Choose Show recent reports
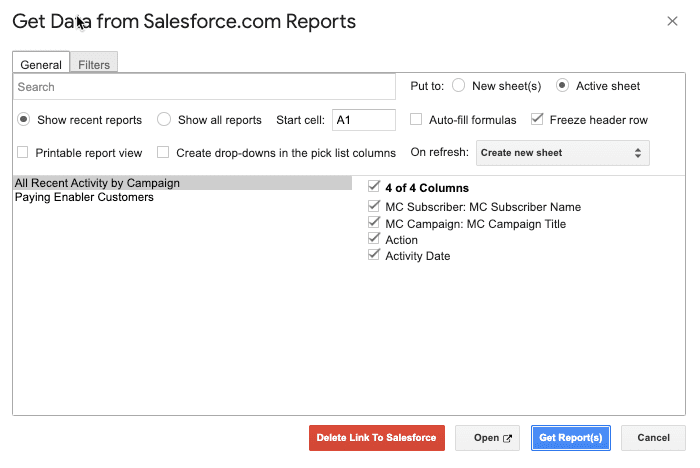Viewport: 700px width, 468px height. [x=24, y=120]
